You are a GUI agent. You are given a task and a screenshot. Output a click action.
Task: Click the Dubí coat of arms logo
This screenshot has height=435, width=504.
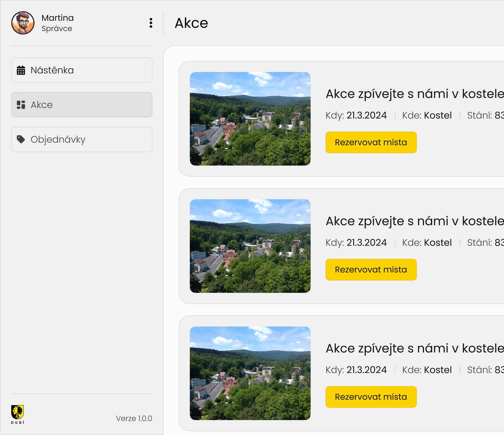click(18, 414)
